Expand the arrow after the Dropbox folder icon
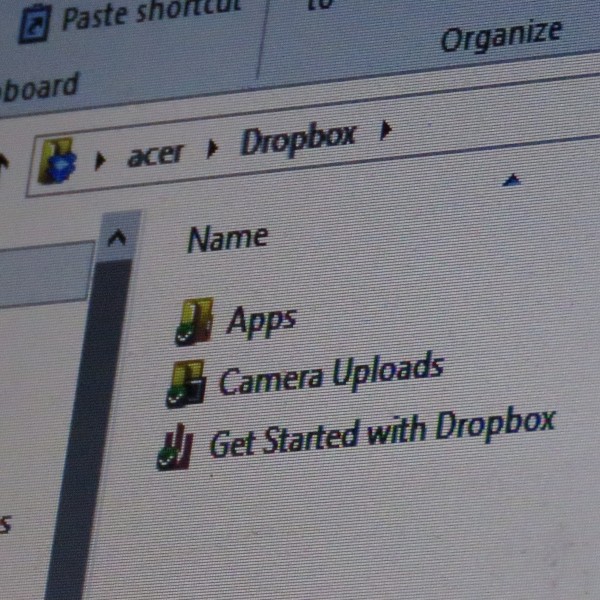The width and height of the screenshot is (600, 600). tap(100, 161)
